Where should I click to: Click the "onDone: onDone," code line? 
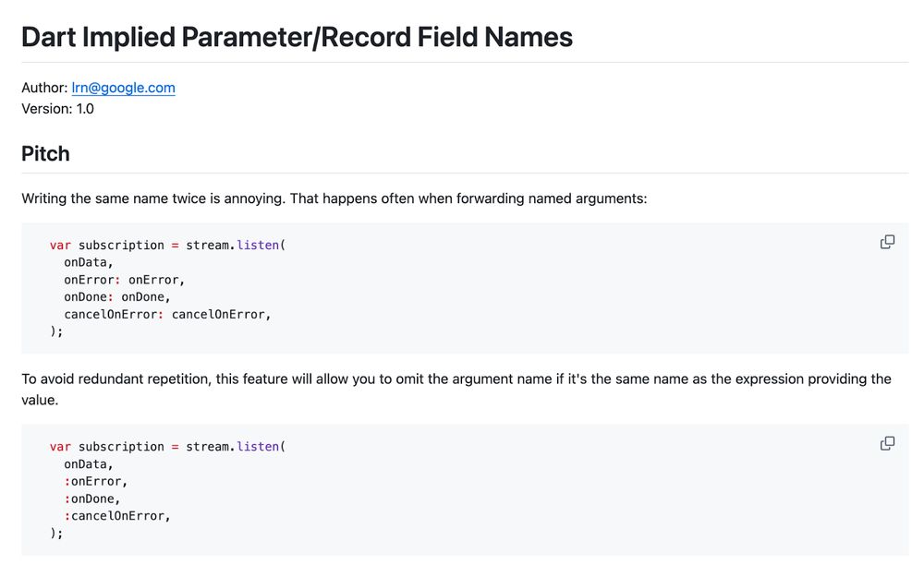point(117,297)
